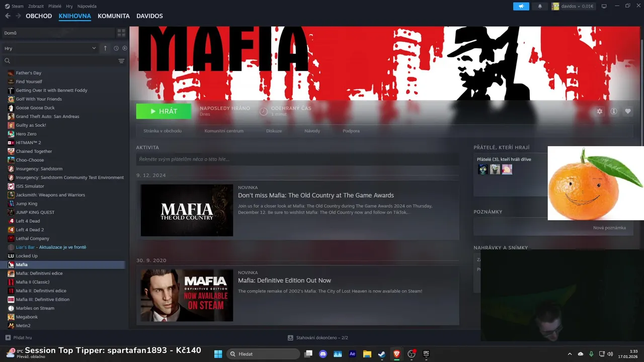Click the forward navigation arrow
Image resolution: width=644 pixels, height=362 pixels.
pos(18,16)
